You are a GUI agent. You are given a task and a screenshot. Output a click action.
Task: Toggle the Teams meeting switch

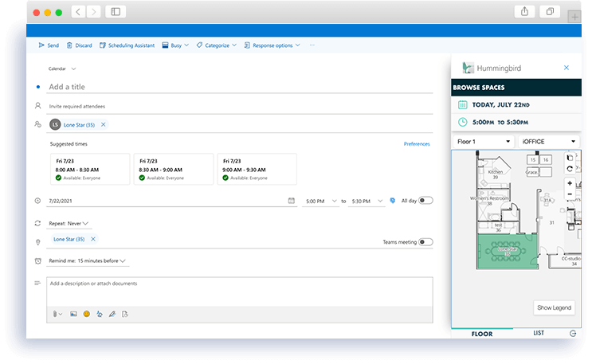click(x=425, y=242)
